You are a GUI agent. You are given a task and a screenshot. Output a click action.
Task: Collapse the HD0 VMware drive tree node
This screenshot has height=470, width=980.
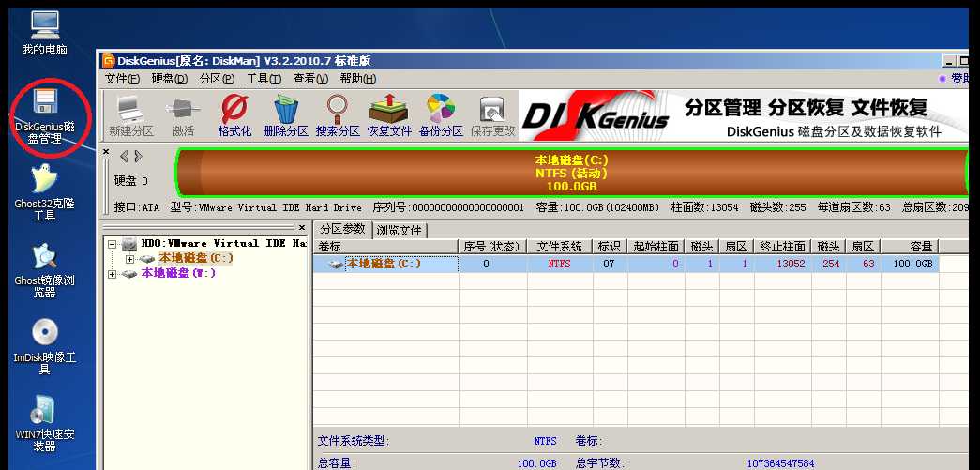pos(112,244)
